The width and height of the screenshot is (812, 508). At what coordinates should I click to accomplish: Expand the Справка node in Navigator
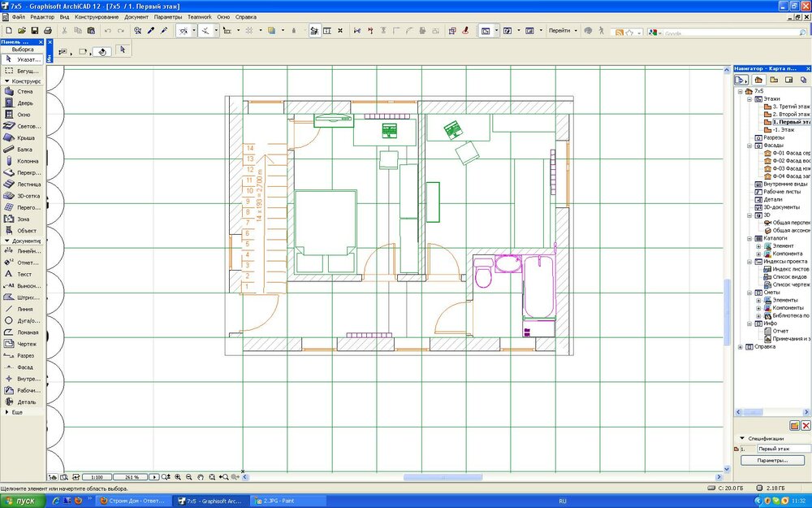[740, 347]
